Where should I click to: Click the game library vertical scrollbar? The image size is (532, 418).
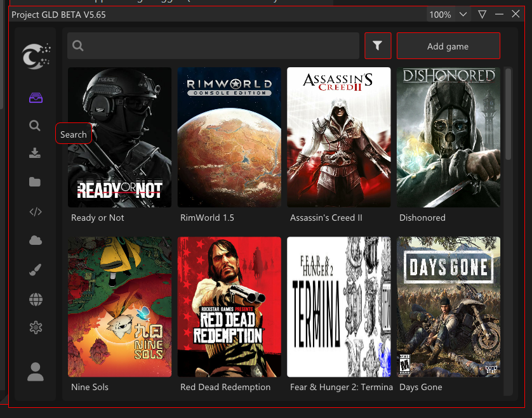click(508, 114)
